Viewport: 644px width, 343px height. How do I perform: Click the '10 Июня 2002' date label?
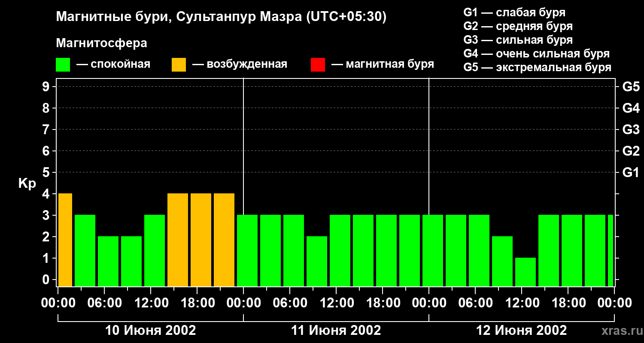click(151, 331)
